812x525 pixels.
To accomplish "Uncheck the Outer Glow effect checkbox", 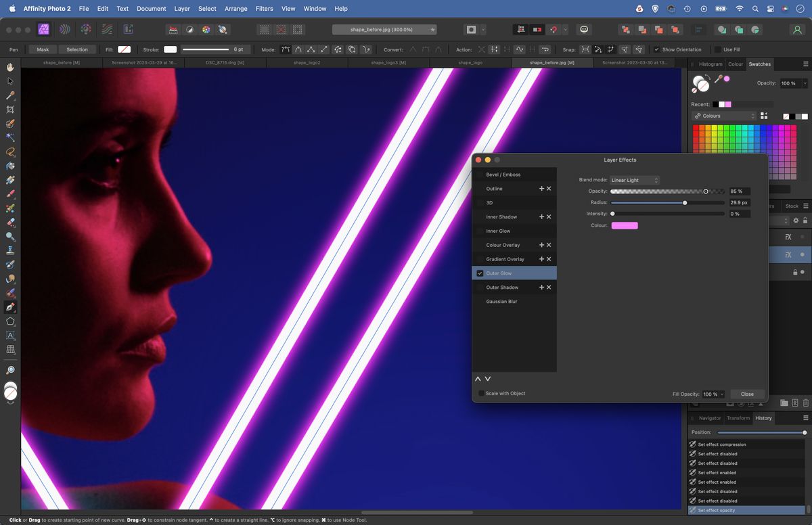I will (x=480, y=273).
